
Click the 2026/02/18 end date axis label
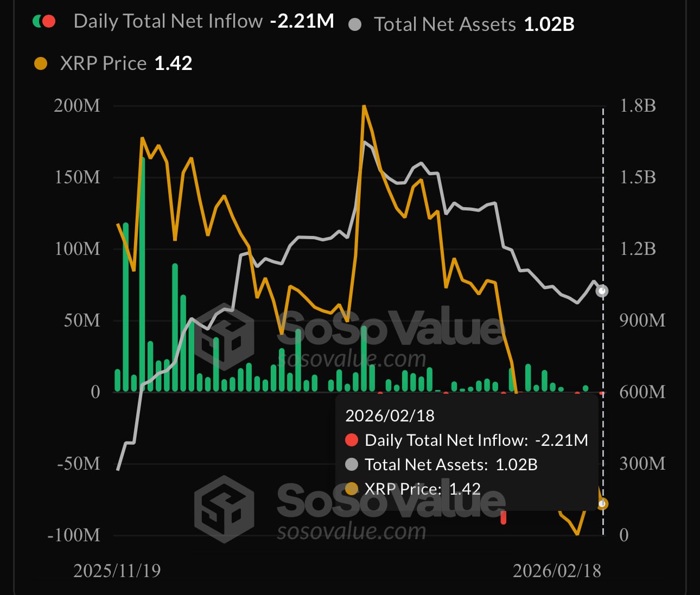click(x=557, y=571)
